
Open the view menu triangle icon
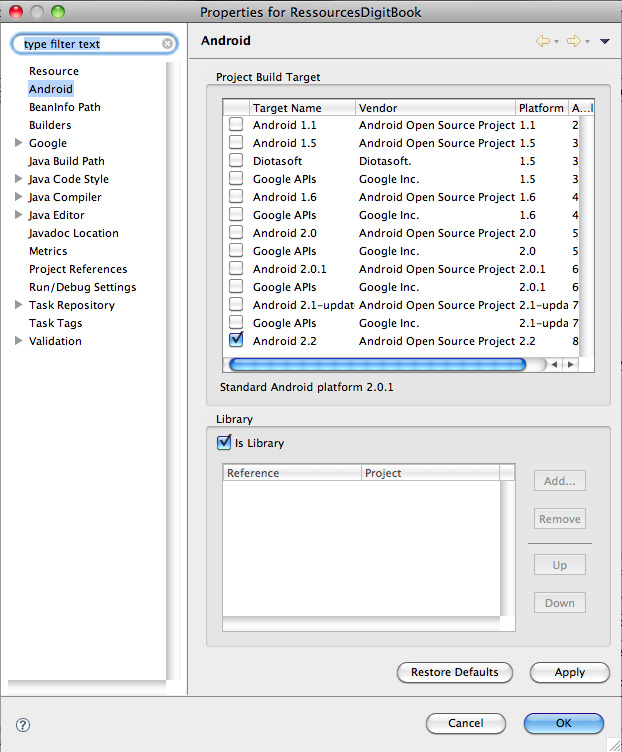(604, 41)
